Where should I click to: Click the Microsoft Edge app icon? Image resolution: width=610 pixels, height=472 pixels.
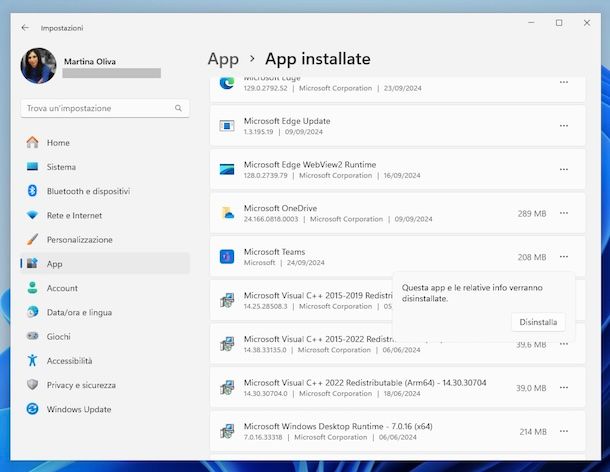coord(227,83)
